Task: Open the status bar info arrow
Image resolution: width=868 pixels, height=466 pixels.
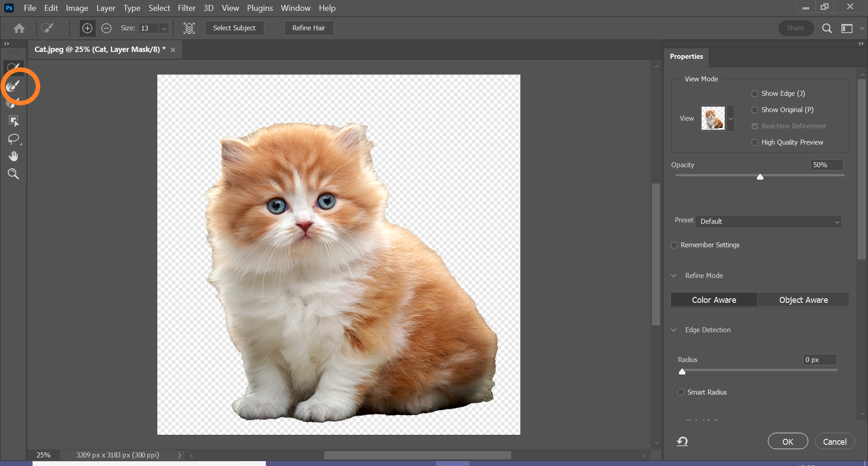Action: click(x=179, y=455)
